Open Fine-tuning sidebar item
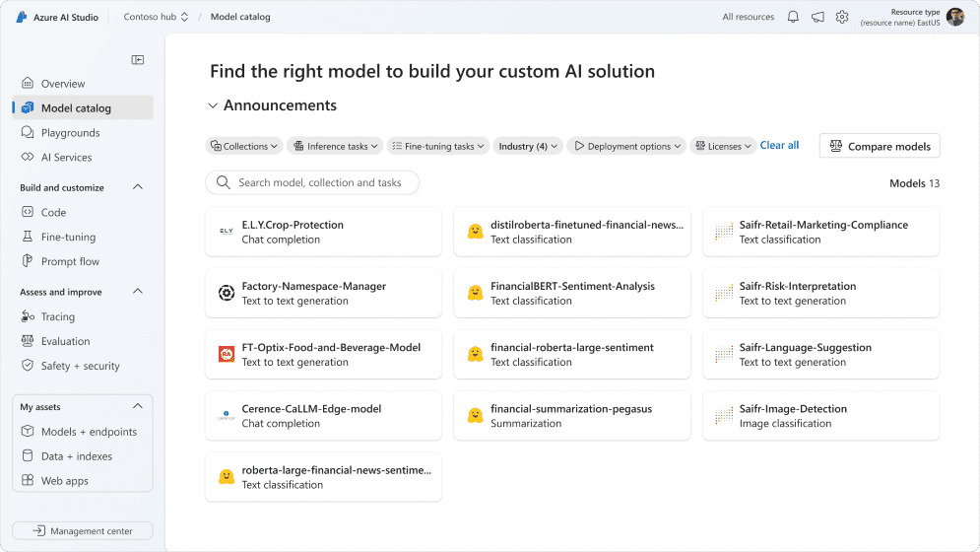Viewport: 980px width, 552px height. (83, 237)
